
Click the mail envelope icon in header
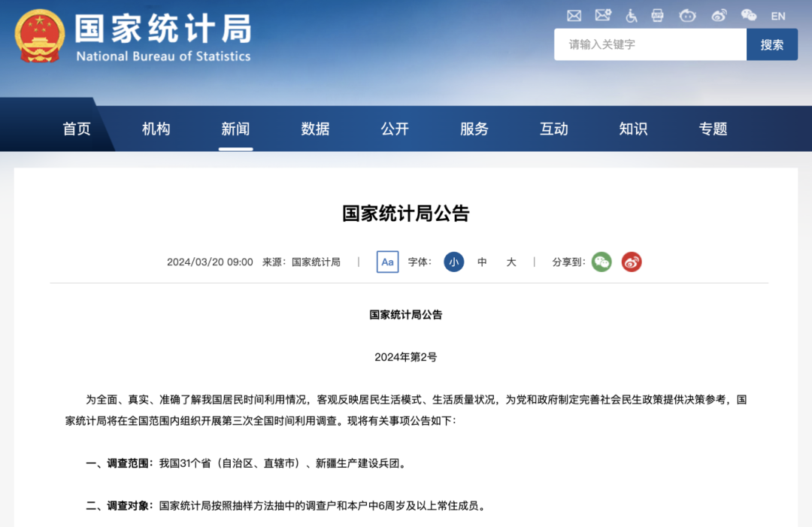(574, 15)
